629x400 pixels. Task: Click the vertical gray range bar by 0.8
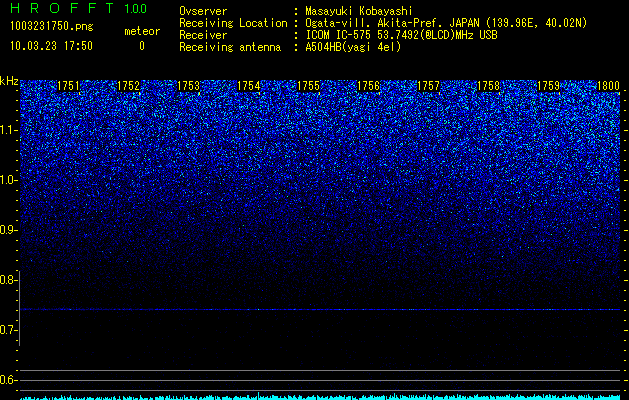pyautogui.click(x=20, y=309)
